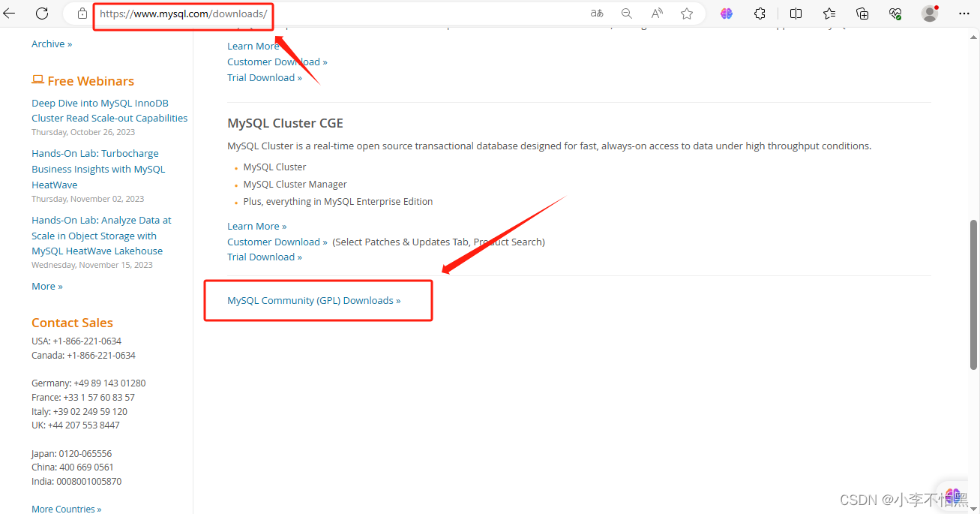This screenshot has width=980, height=514.
Task: Open Collections in the toolbar
Action: click(x=862, y=13)
